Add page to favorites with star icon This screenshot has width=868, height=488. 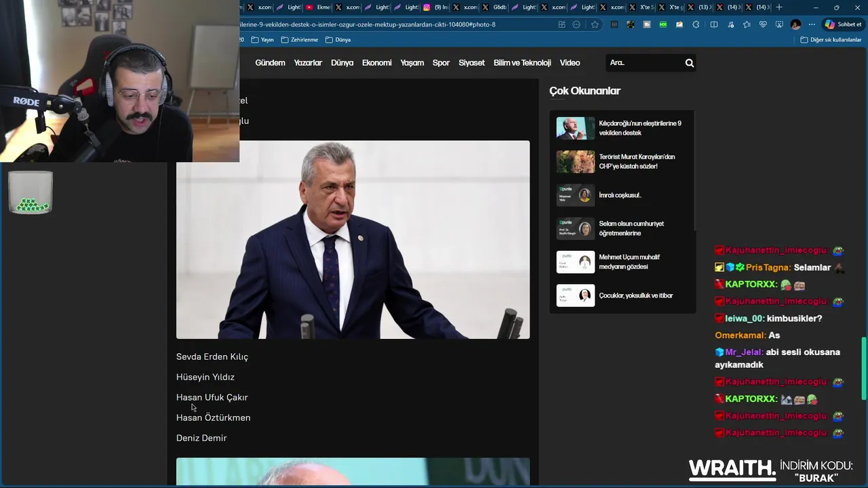click(x=595, y=24)
